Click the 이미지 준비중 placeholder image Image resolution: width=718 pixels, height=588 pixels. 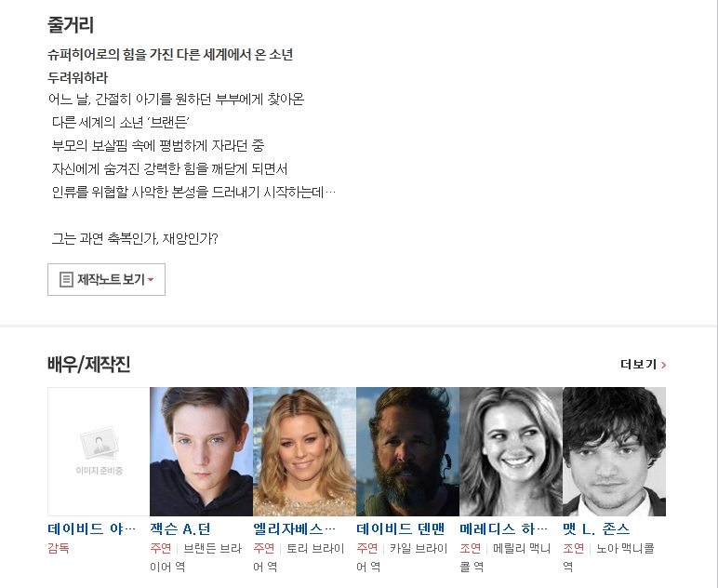[x=99, y=451]
